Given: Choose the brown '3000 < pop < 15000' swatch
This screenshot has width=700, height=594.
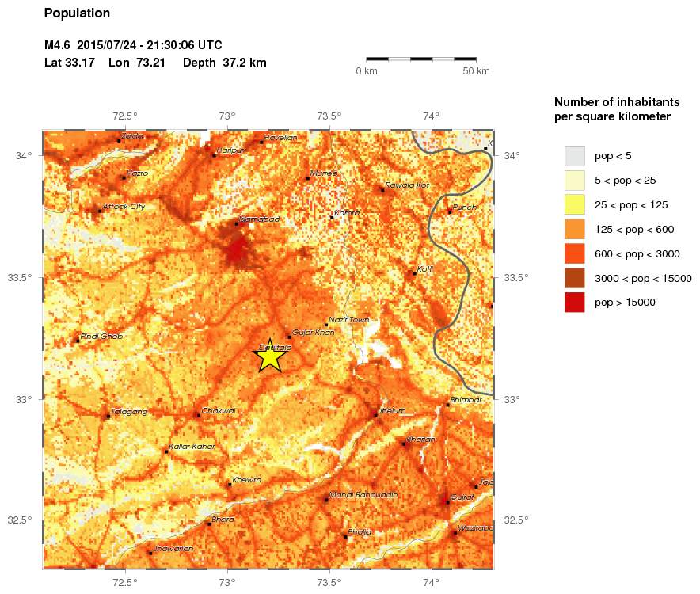Looking at the screenshot, I should [575, 278].
